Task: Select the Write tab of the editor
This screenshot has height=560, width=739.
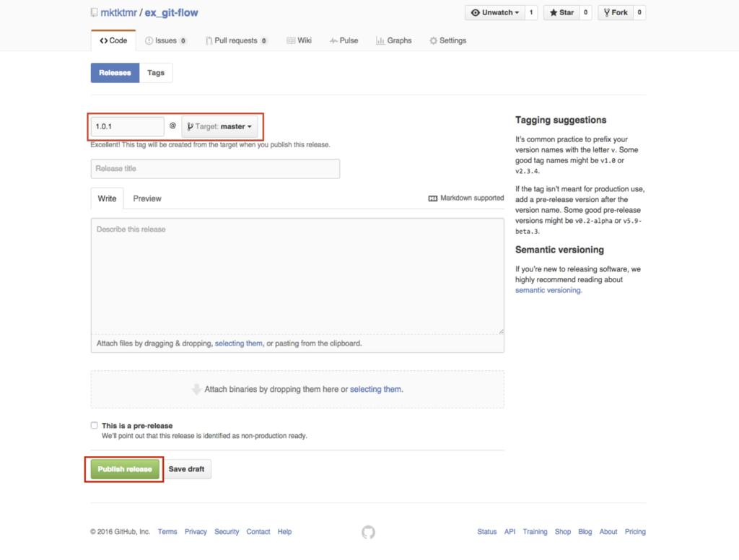Action: point(107,198)
